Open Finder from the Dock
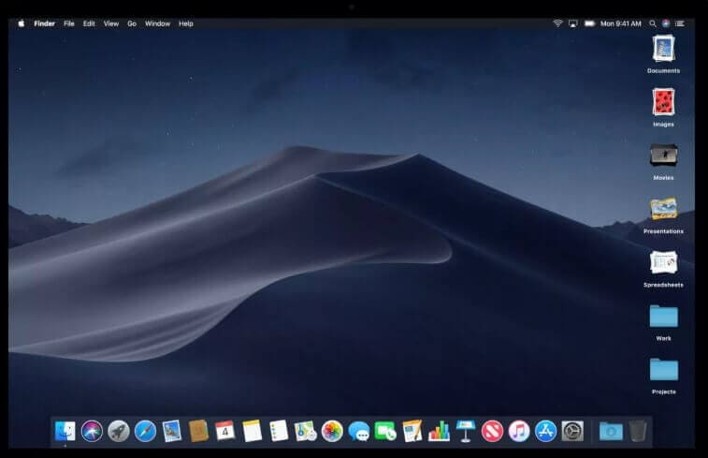 tap(65, 431)
